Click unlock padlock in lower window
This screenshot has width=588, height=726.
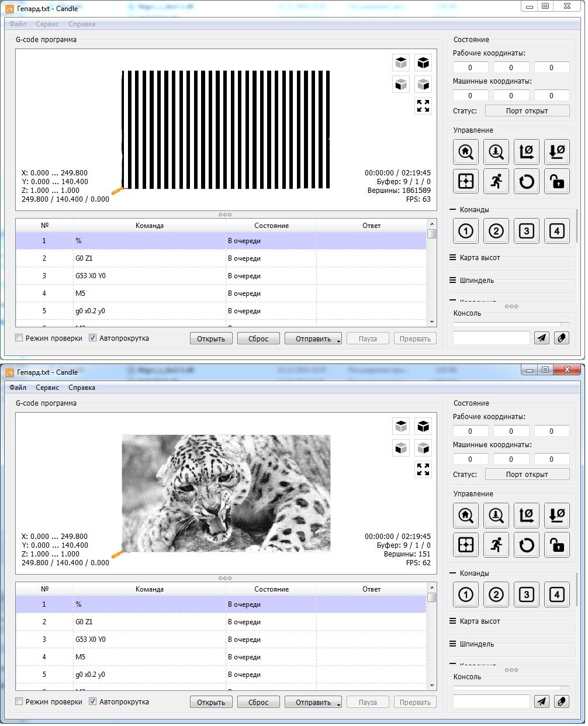(x=557, y=545)
